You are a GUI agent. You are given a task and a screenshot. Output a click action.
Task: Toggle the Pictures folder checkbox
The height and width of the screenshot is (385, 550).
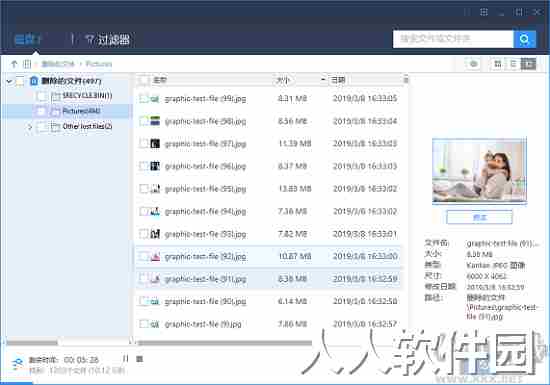point(42,111)
